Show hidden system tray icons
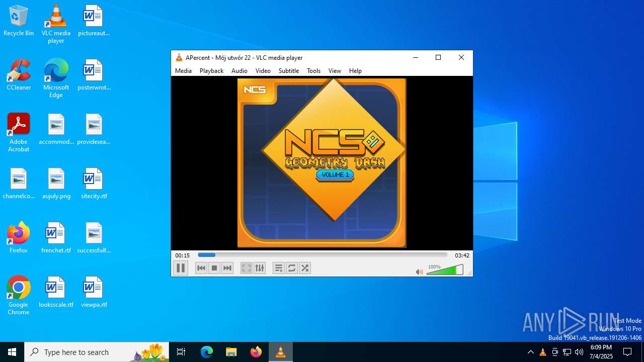The image size is (644, 362). pos(530,352)
